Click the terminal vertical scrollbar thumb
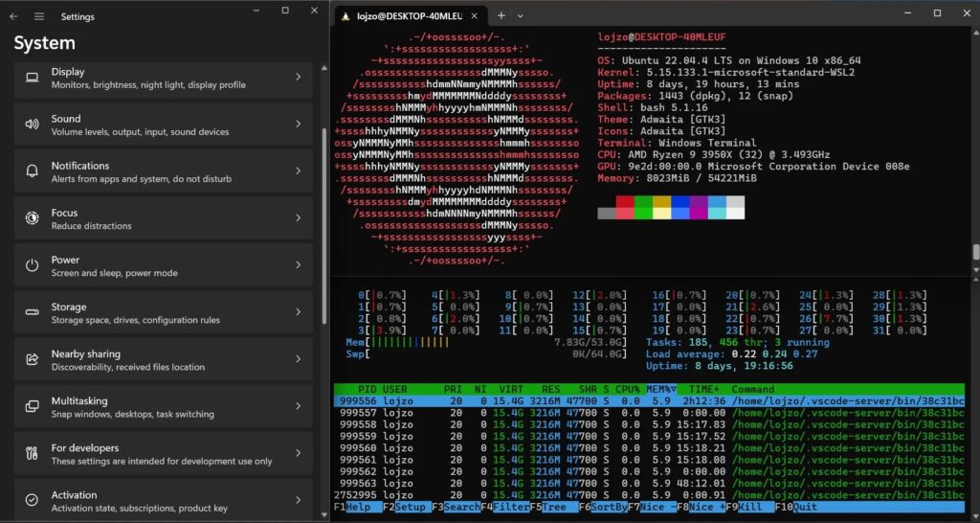The width and height of the screenshot is (980, 523). click(975, 252)
